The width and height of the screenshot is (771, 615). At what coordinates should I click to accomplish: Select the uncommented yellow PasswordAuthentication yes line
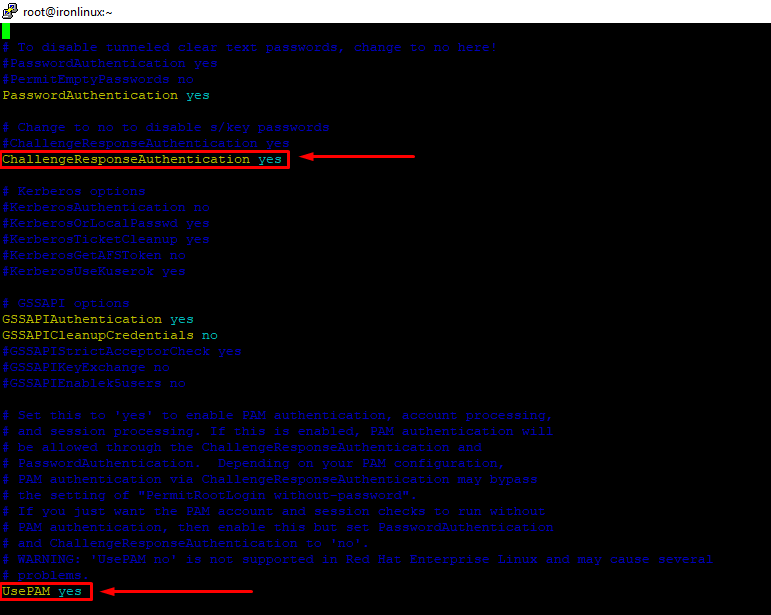tap(106, 95)
